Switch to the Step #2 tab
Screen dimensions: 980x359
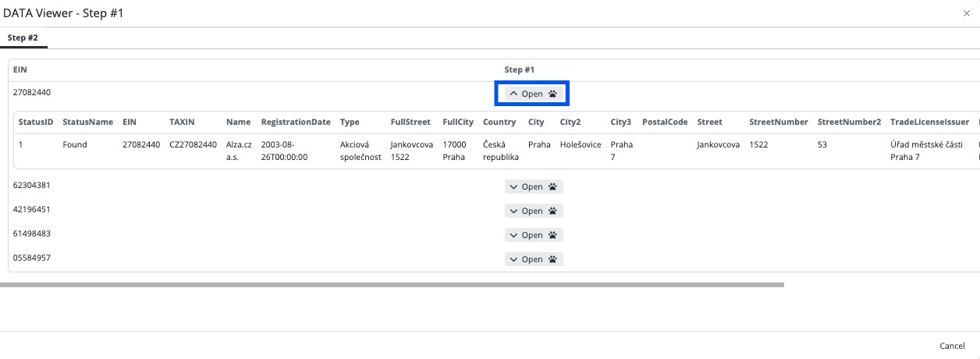23,37
